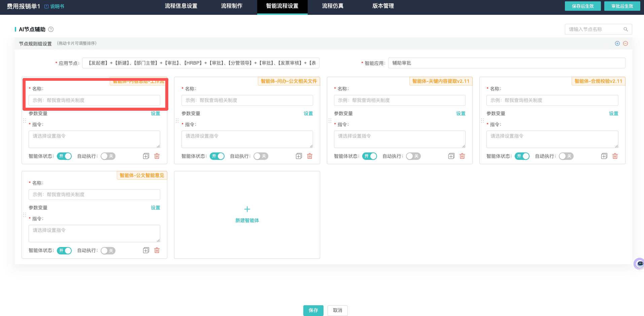The height and width of the screenshot is (316, 644).
Task: Click the 保存后生效 button
Action: click(583, 6)
